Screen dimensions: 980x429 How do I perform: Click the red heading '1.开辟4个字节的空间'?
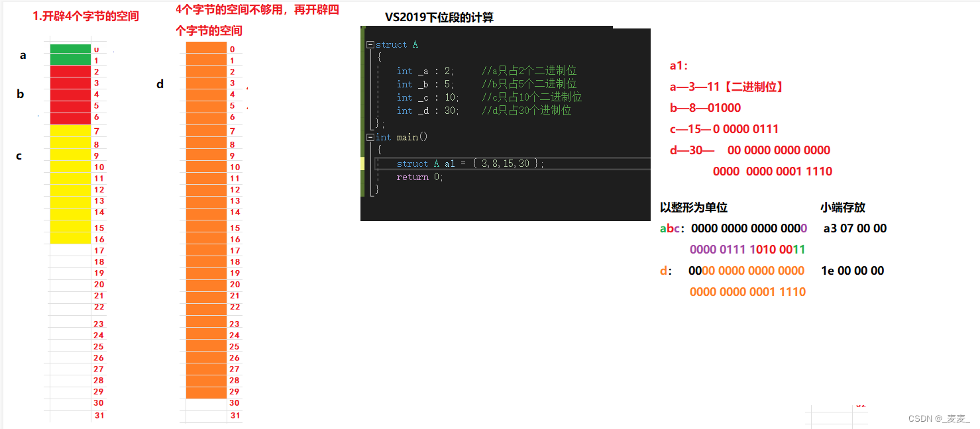(x=86, y=17)
